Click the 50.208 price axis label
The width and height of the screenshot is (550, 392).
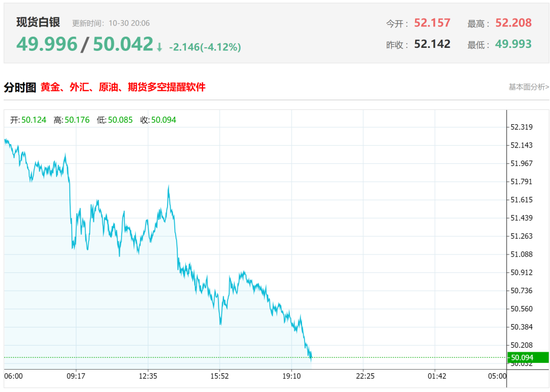tap(522, 345)
